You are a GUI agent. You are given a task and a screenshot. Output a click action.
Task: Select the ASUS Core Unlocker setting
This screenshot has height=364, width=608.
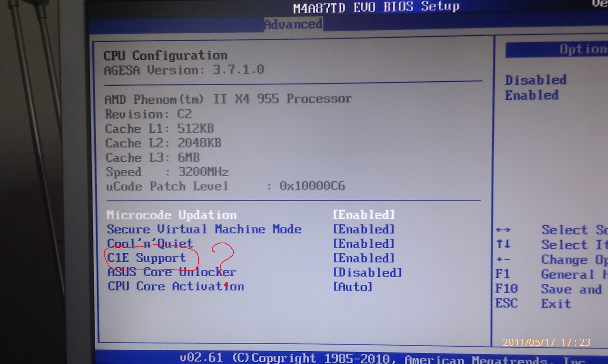click(172, 272)
